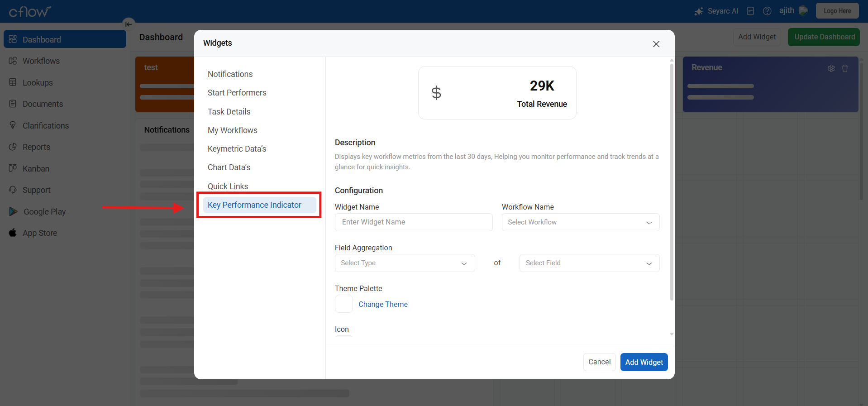Image resolution: width=868 pixels, height=406 pixels.
Task: Close the Widgets dialog
Action: click(x=656, y=44)
